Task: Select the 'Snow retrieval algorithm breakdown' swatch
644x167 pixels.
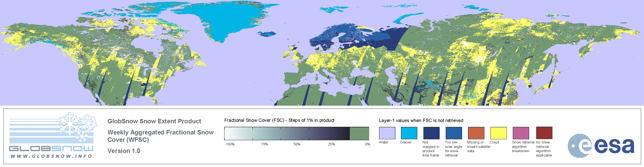Action: (521, 133)
